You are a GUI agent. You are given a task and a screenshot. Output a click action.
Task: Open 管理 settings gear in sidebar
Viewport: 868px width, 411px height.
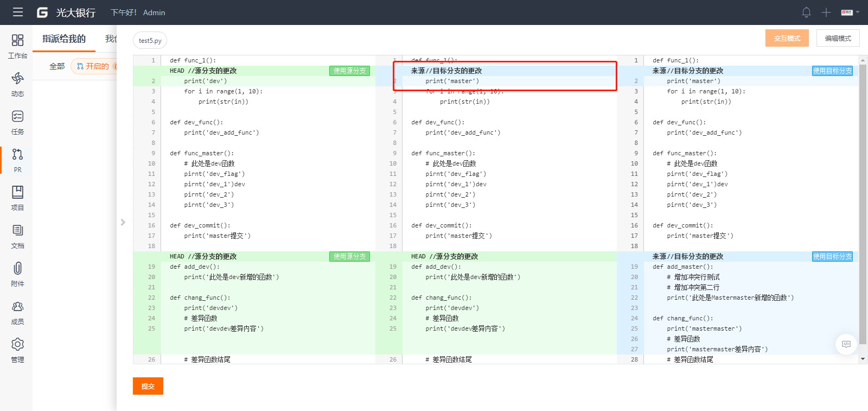17,350
